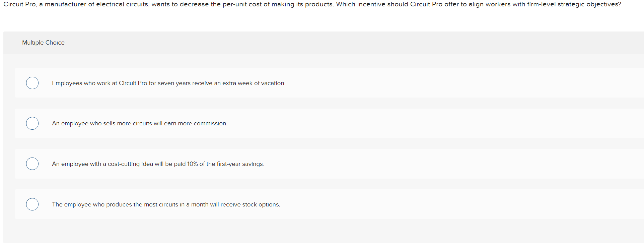Pick the stock options for most circuits radio button
The width and height of the screenshot is (644, 247).
(32, 204)
